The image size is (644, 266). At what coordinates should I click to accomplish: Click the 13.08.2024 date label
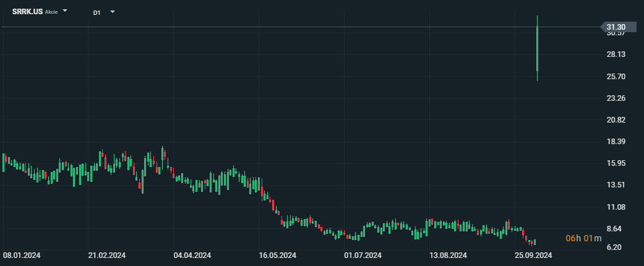tap(448, 255)
